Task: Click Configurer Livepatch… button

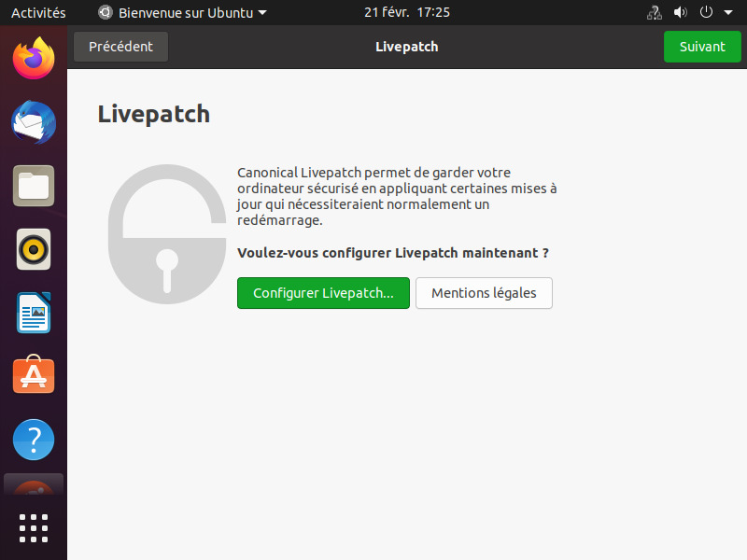Action: coord(323,293)
